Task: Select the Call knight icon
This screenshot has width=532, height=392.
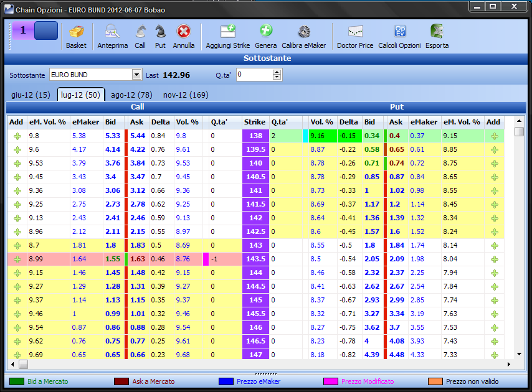Action: 140,32
